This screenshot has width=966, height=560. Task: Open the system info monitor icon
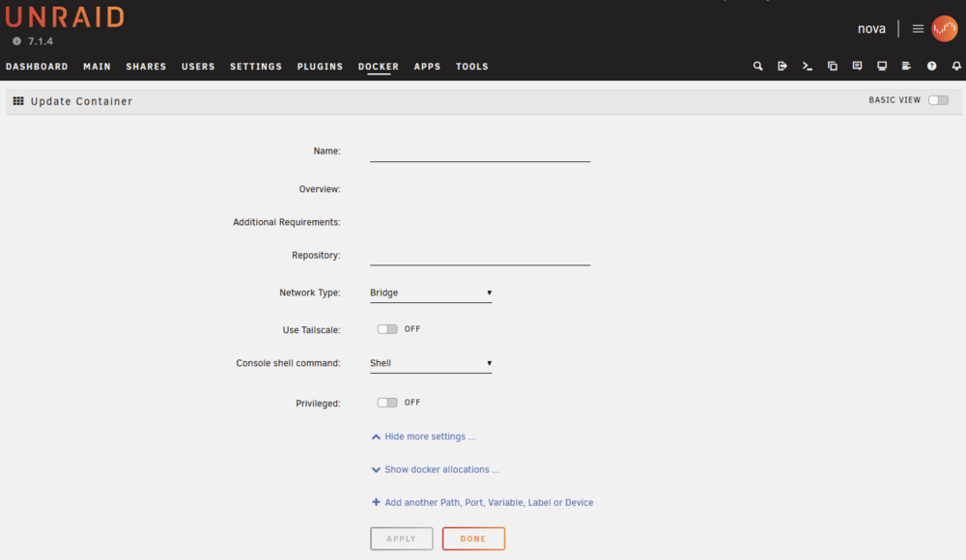click(x=882, y=66)
